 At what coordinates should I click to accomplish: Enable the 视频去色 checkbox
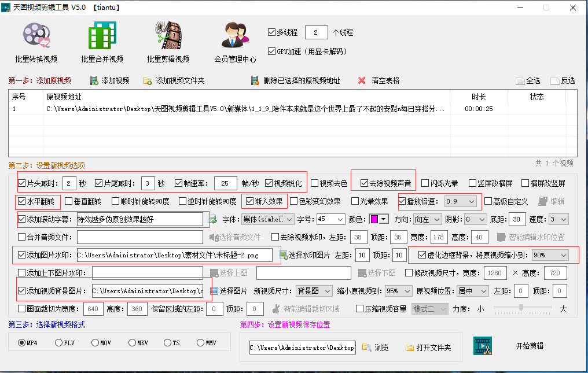point(315,183)
